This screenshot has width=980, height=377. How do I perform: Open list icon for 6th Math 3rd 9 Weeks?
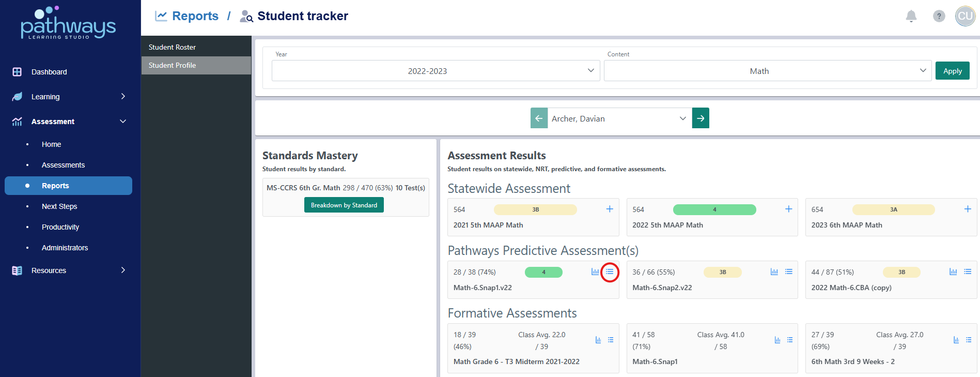969,340
